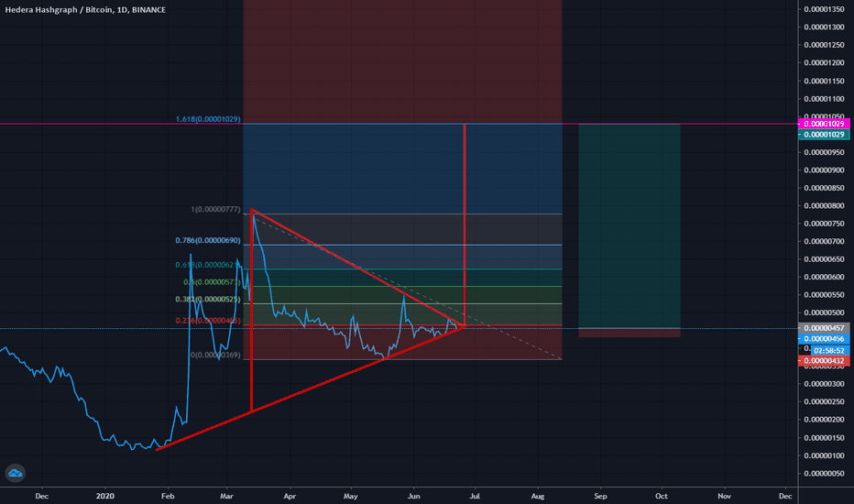Click the 0.00000300 price scale value
This screenshot has width=854, height=504.
tap(824, 384)
